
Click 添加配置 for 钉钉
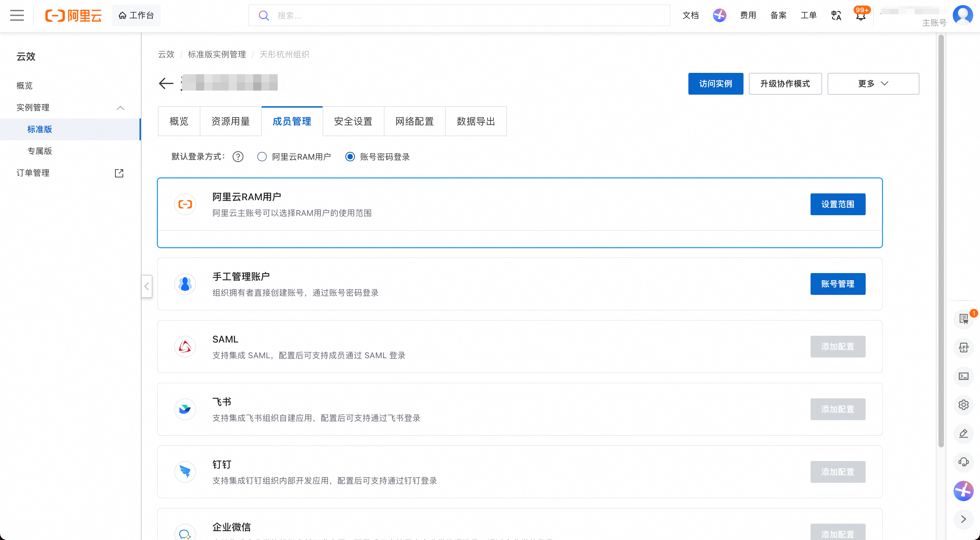point(838,472)
